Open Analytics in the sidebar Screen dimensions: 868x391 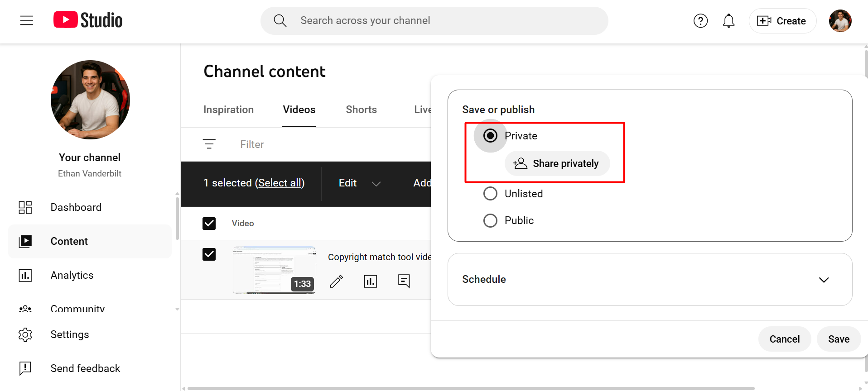point(90,275)
